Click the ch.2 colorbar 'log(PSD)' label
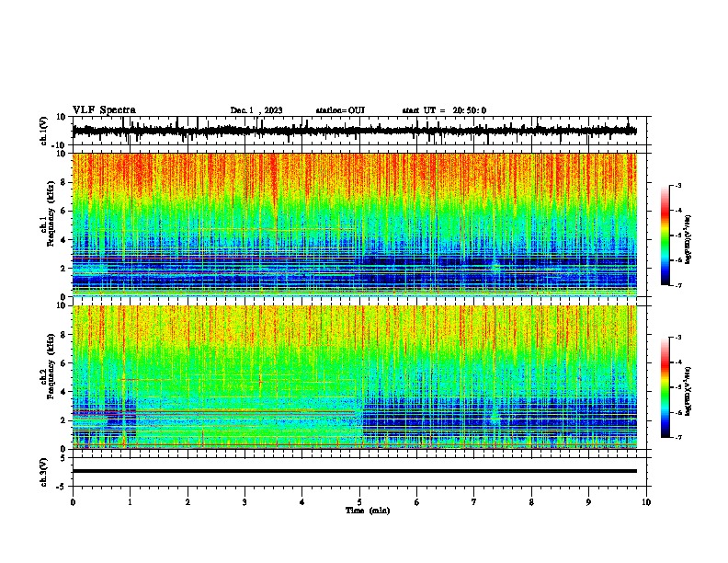The width and height of the screenshot is (728, 563). pyautogui.click(x=688, y=391)
